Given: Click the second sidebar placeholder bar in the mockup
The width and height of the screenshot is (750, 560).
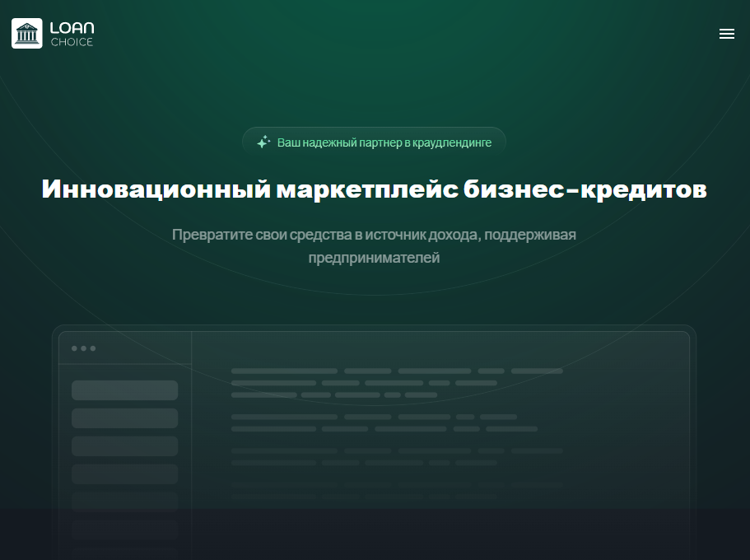Looking at the screenshot, I should (x=124, y=418).
